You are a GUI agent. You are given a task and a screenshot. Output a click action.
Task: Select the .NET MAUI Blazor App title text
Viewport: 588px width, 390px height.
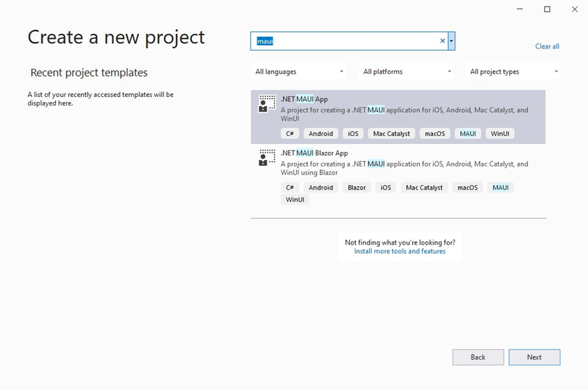pos(314,153)
